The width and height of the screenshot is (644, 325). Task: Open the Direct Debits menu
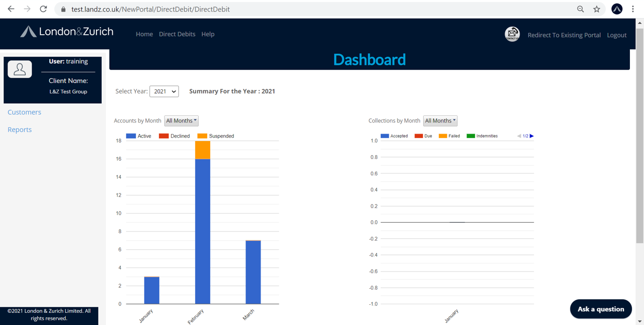point(177,34)
